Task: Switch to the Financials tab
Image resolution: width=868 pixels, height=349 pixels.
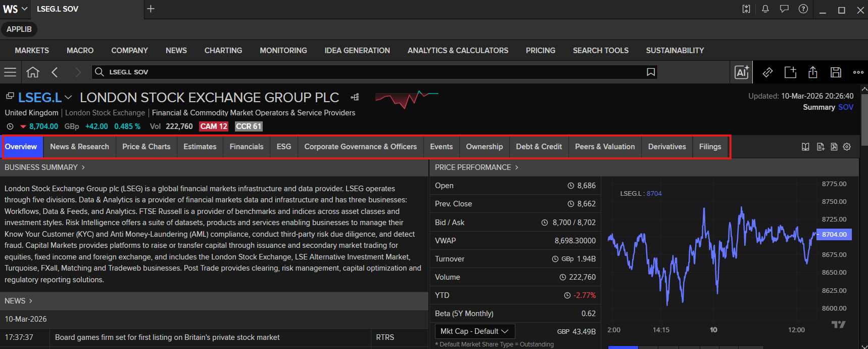Action: 247,147
